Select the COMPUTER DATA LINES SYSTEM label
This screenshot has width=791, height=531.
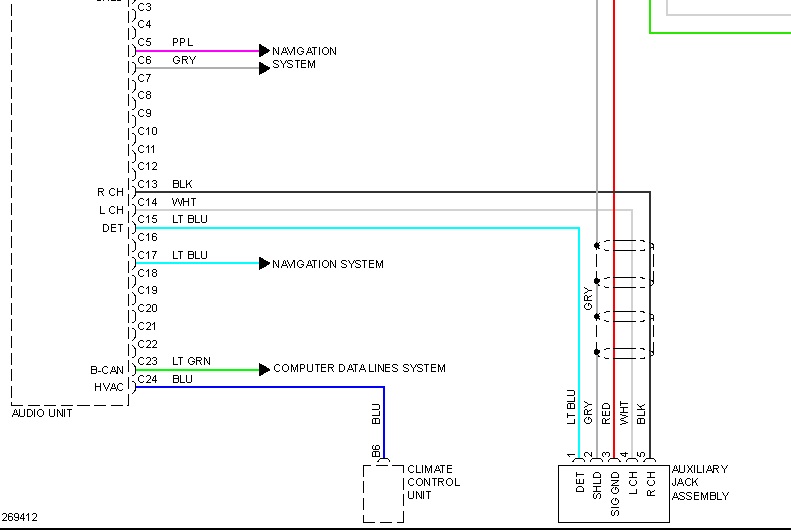point(359,369)
